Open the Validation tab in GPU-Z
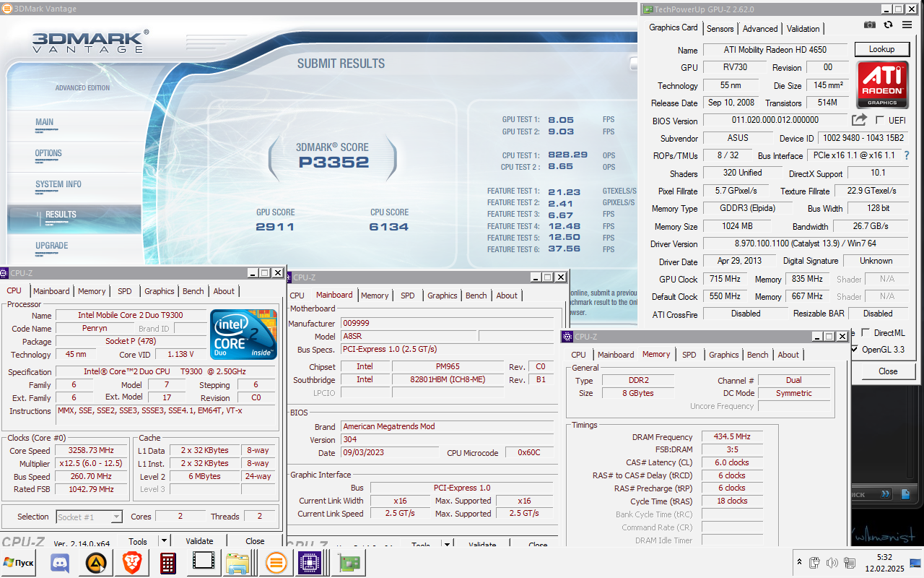This screenshot has height=578, width=924. coord(803,29)
